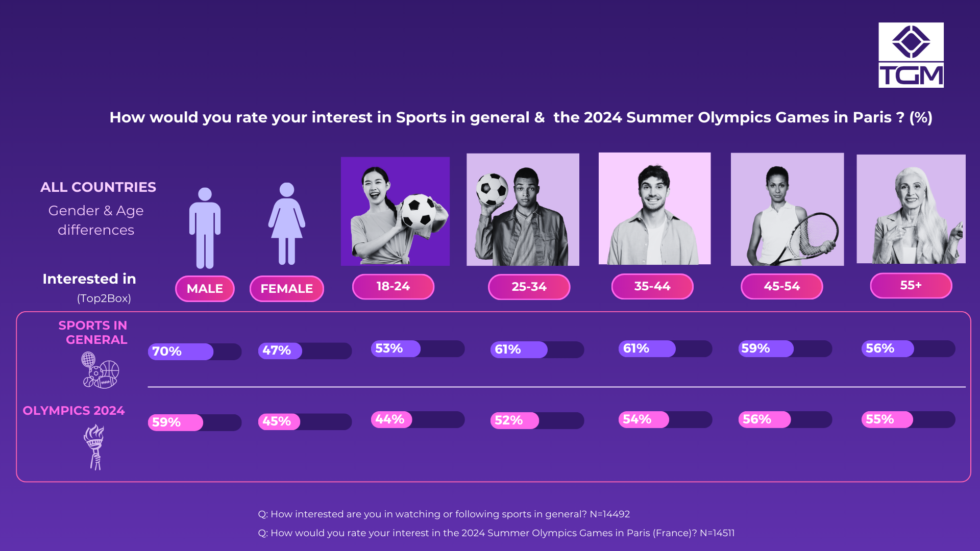
Task: Click the female figure icon
Action: (287, 224)
